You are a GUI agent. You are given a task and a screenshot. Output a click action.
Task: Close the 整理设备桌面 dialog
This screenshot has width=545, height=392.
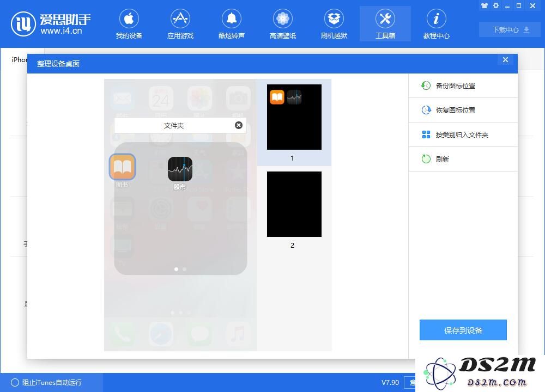[x=505, y=60]
